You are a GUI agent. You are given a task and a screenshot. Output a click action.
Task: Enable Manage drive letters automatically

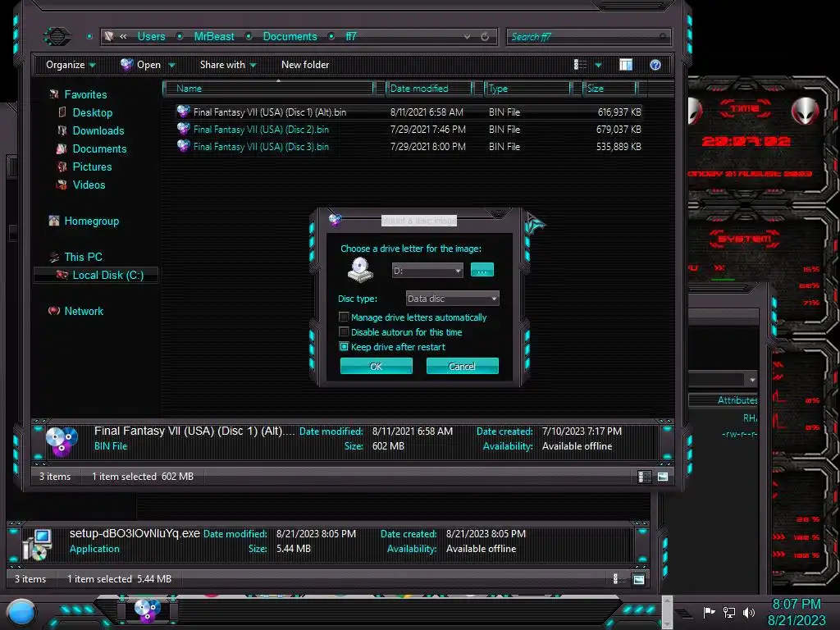point(344,317)
